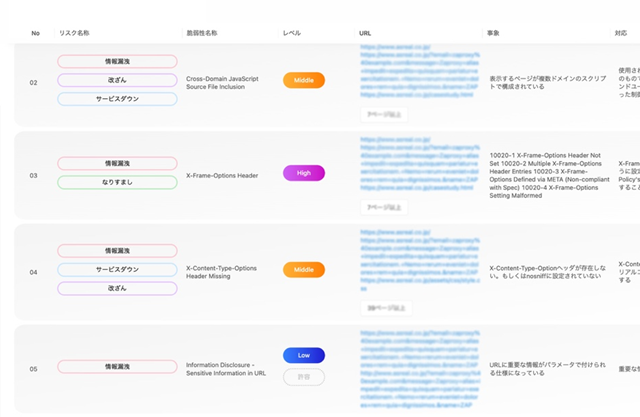Sort by the レベル column header
This screenshot has height=417, width=640.
click(x=293, y=33)
